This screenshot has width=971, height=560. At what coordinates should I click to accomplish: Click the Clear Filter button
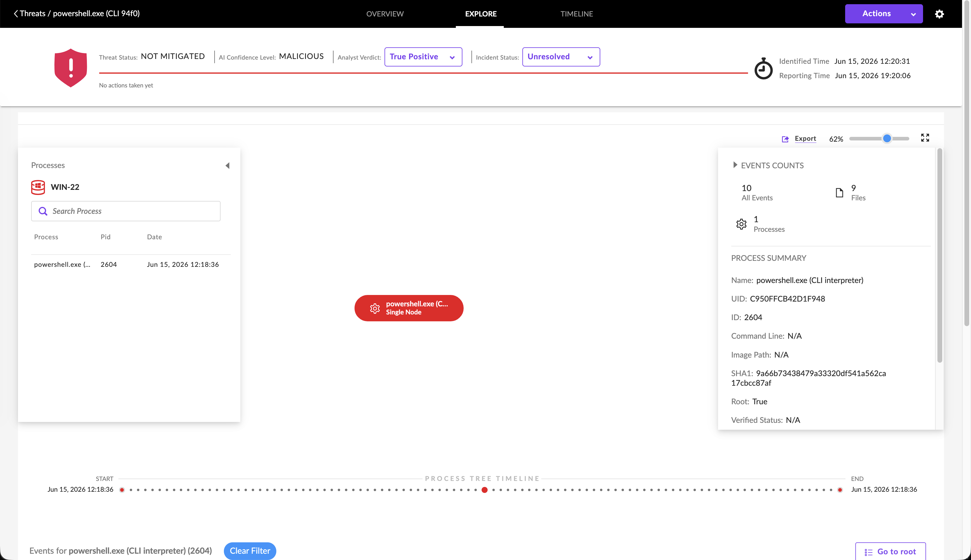coord(250,551)
